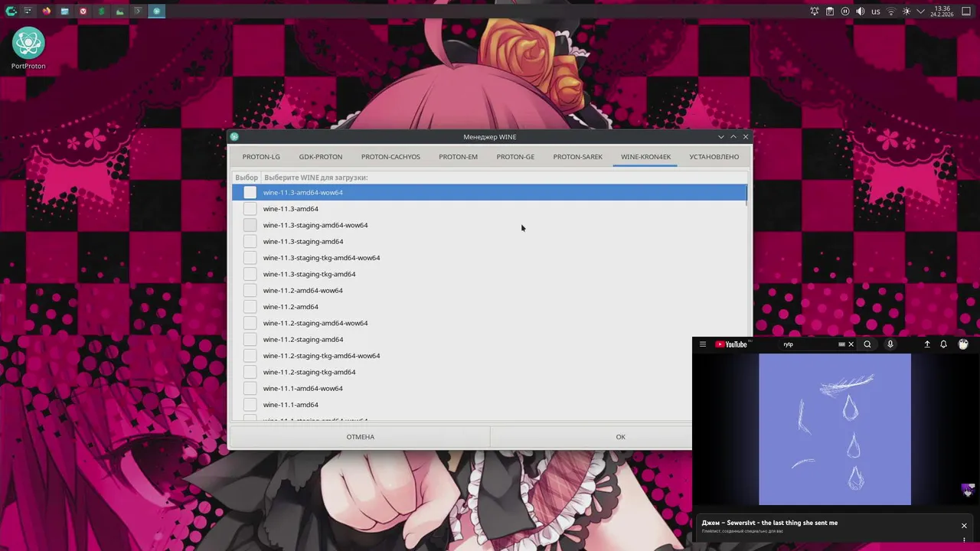Switch to PROTON-CACHYOS tab
The image size is (980, 551).
[390, 157]
